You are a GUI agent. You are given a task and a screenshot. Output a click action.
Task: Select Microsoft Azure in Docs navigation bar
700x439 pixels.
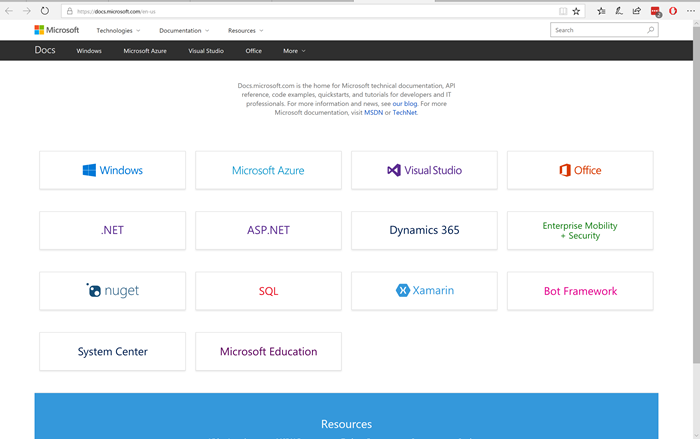[x=145, y=51]
